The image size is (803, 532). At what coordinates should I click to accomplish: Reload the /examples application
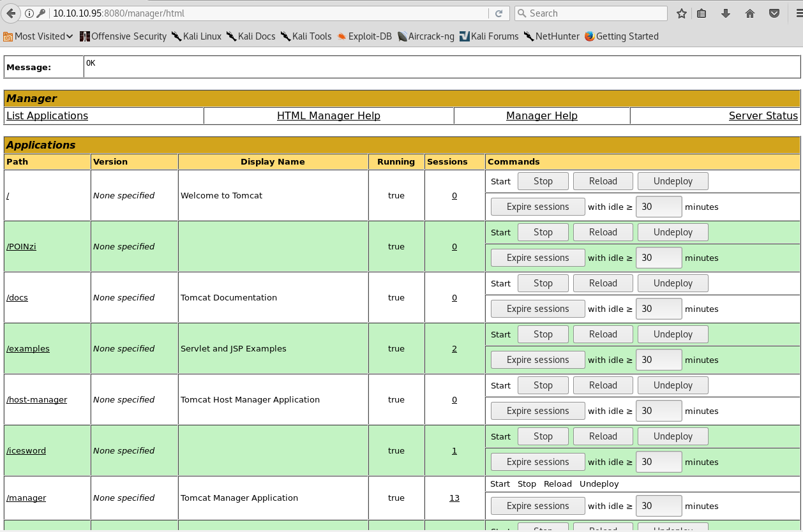[603, 334]
